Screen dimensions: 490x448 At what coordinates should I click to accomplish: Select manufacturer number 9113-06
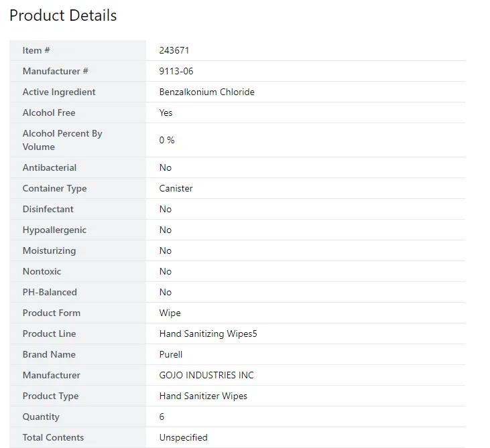click(x=176, y=71)
